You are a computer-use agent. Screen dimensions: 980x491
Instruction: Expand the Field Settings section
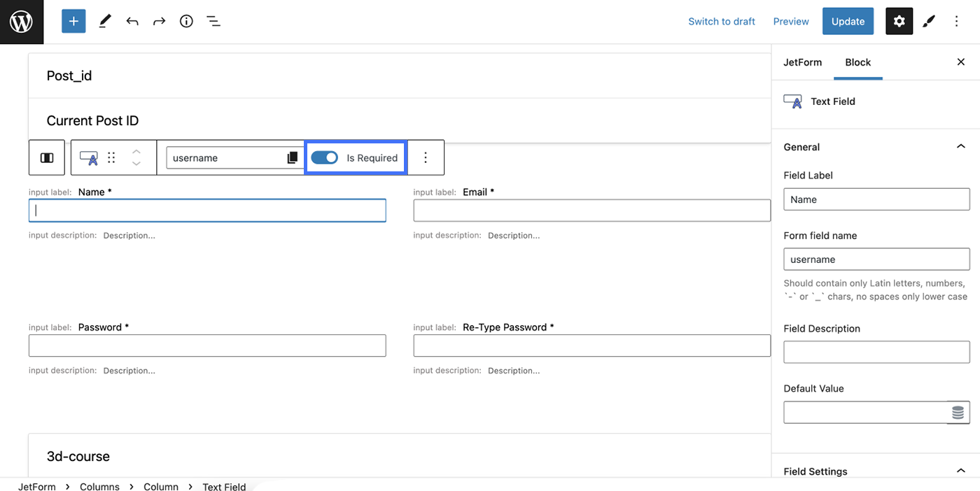961,471
